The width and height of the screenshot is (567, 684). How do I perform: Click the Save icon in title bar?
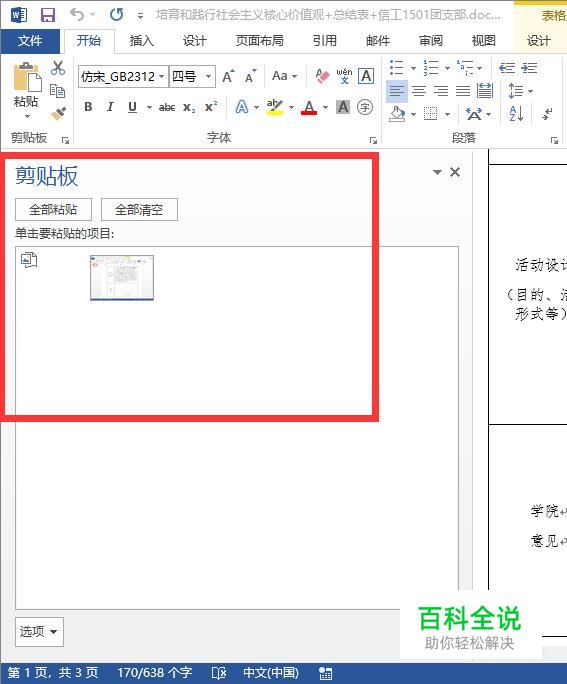48,15
